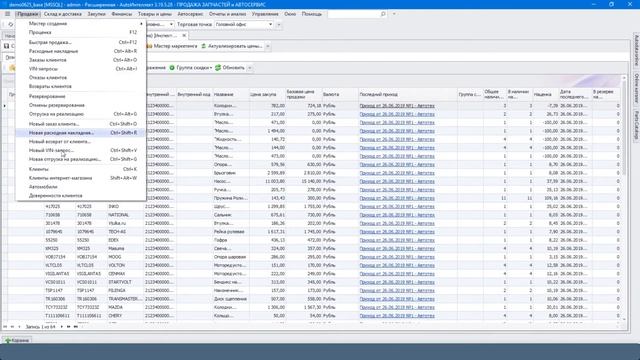
Task: Open the Склад и доставка menu
Action: pos(63,14)
